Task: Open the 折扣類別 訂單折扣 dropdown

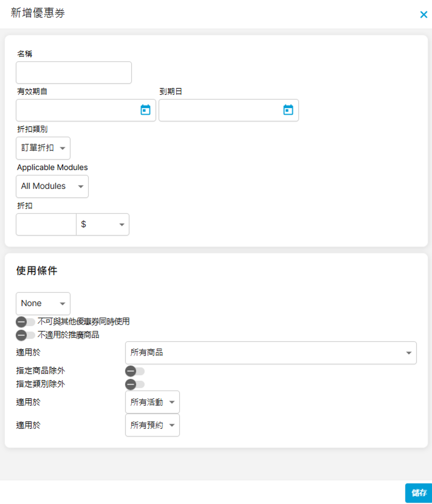Action: pyautogui.click(x=43, y=148)
